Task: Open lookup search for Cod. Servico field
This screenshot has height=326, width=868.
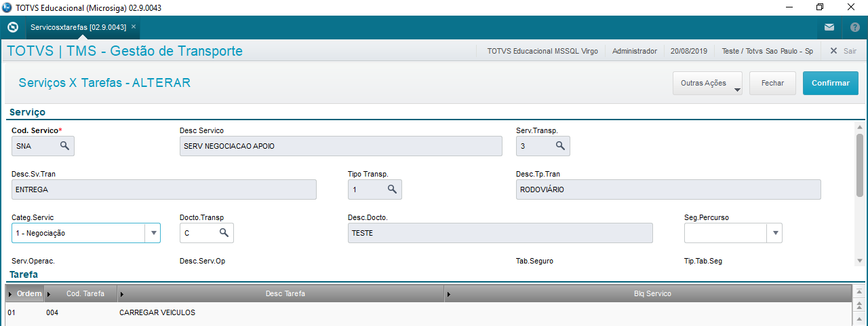Action: [64, 146]
